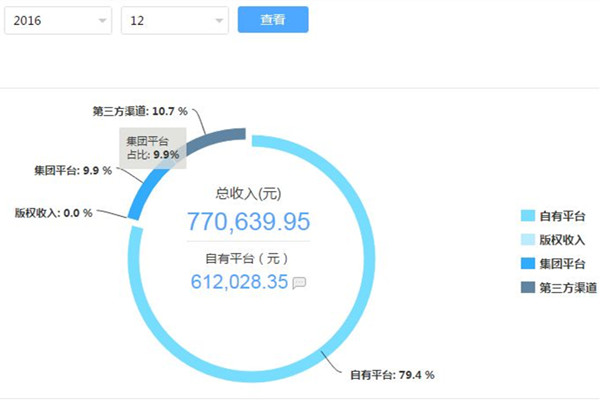The width and height of the screenshot is (600, 400).
Task: Click the 集团平台 legend color square
Action: (x=528, y=264)
